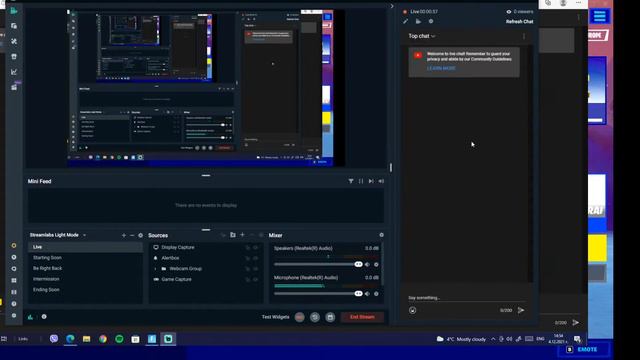This screenshot has width=640, height=360.
Task: Edit stream info pencil icon
Action: [405, 21]
